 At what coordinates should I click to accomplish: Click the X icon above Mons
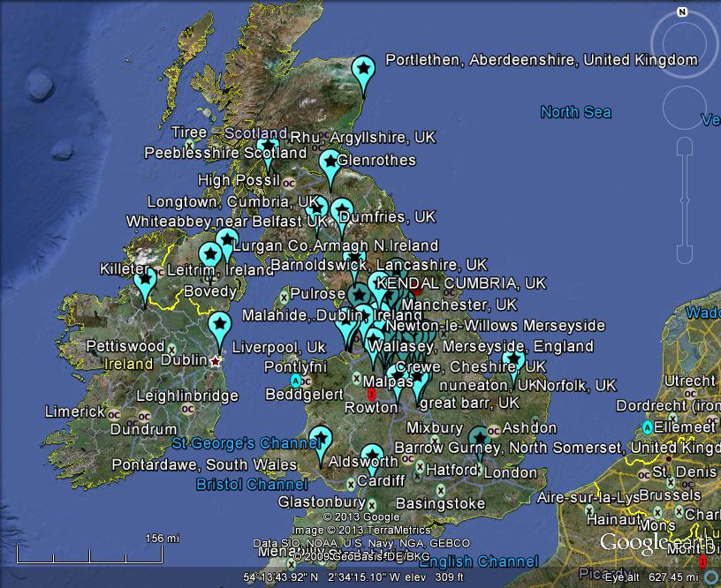pos(658,512)
